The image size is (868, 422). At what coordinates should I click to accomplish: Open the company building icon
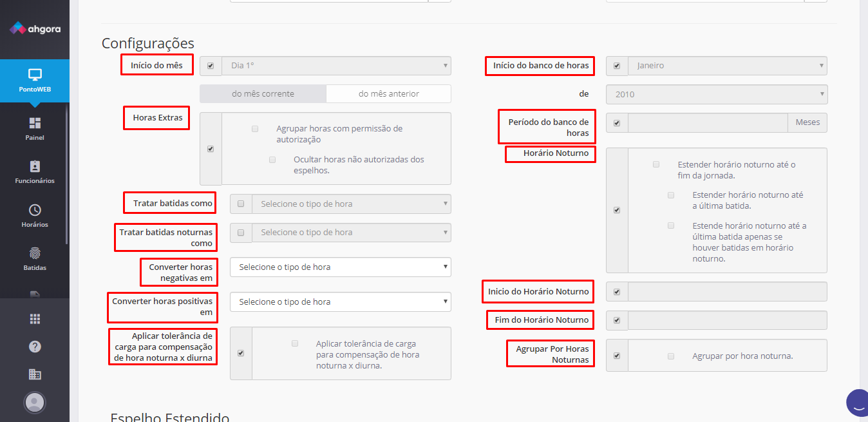pos(35,374)
